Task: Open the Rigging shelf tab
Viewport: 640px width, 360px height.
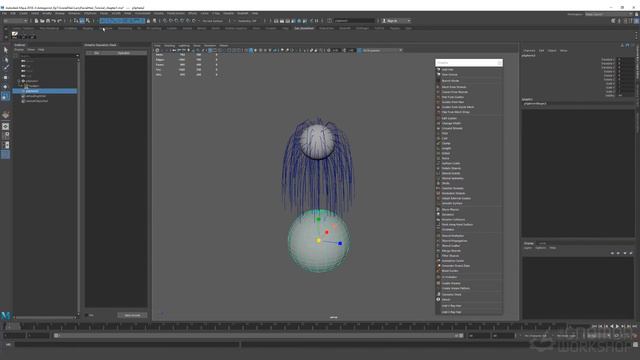Action: [x=88, y=28]
